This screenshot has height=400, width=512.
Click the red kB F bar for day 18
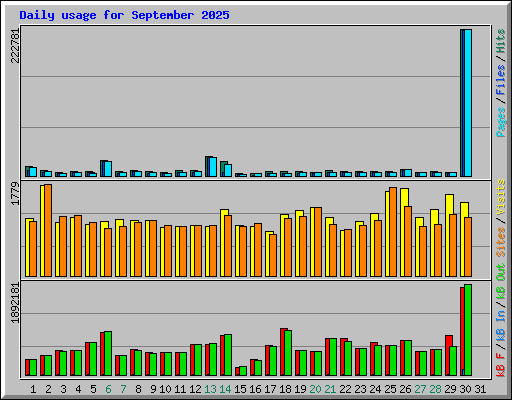point(282,352)
